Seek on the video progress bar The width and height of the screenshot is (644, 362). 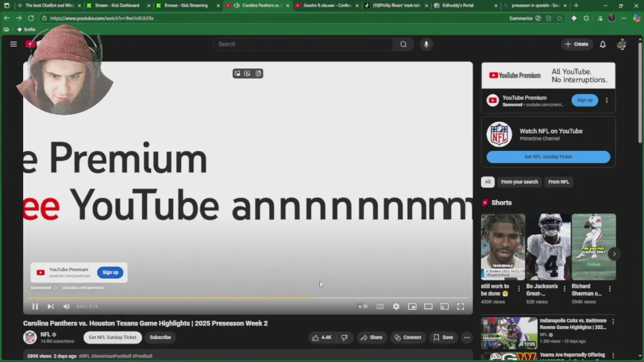coord(248,298)
